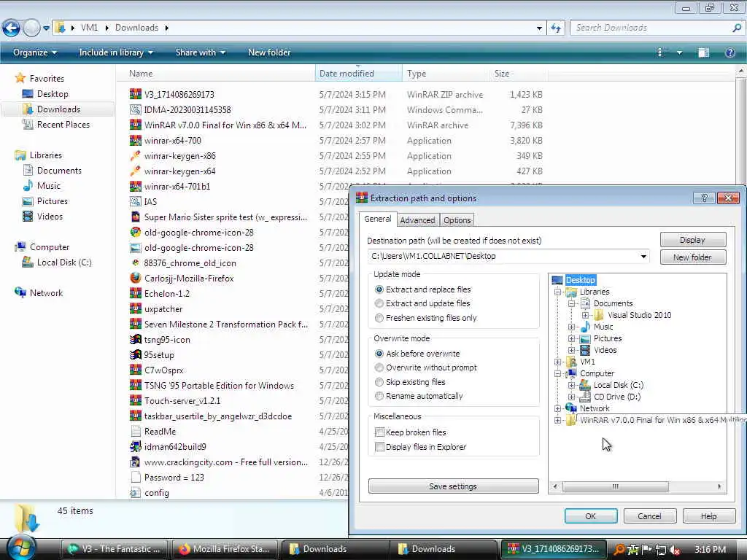The image size is (747, 560).
Task: Click the IDMA-20230031145358 file icon
Action: pyautogui.click(x=136, y=109)
